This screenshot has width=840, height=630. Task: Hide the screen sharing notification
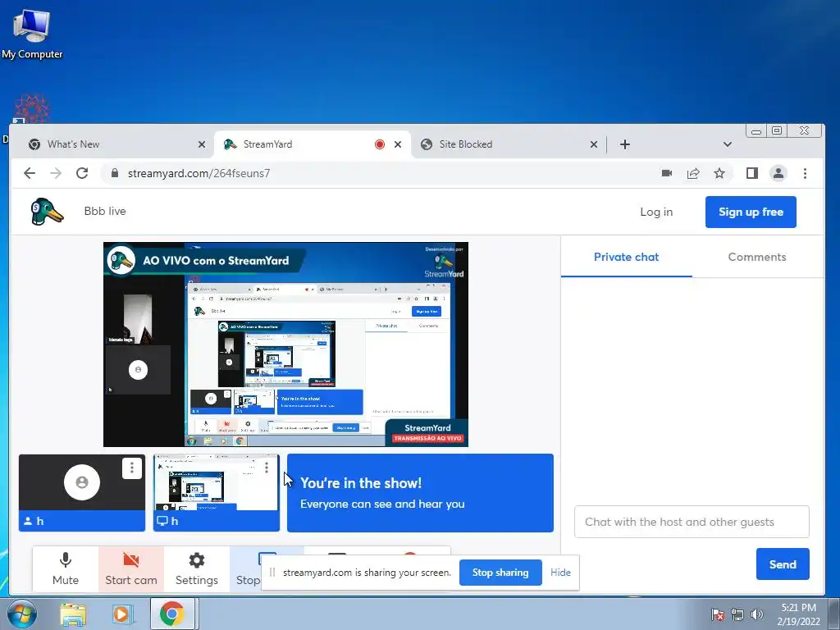click(560, 572)
